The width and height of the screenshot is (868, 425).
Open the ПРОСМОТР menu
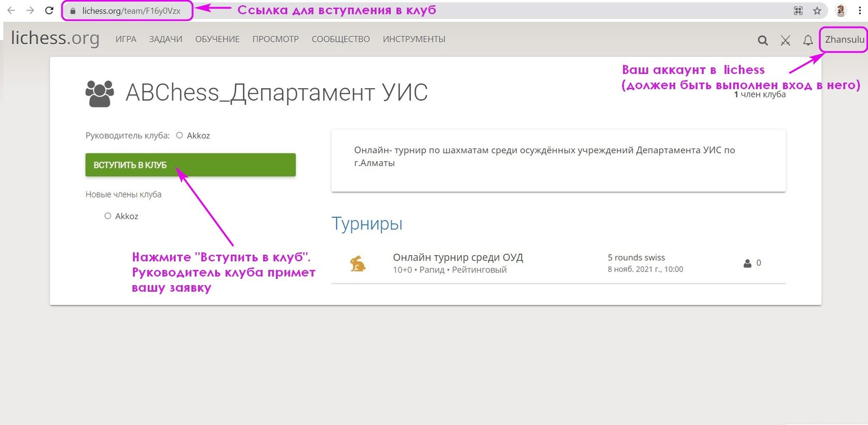click(x=275, y=39)
